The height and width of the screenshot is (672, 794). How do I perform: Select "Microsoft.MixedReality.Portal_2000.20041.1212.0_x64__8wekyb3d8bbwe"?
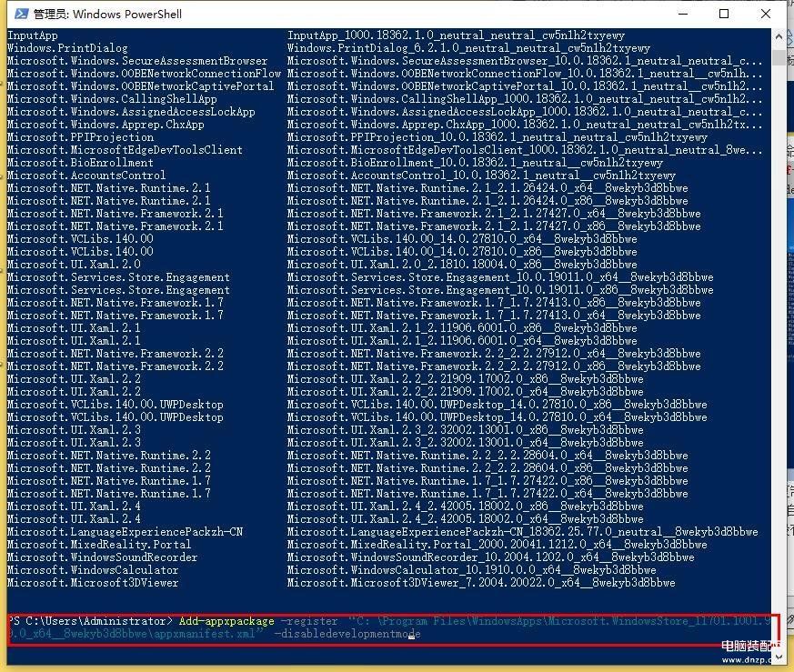pyautogui.click(x=498, y=545)
